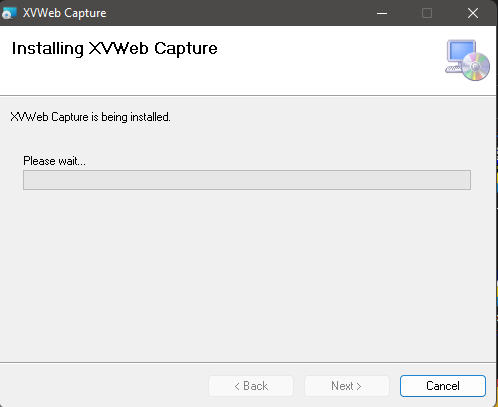Viewport: 498px width, 407px height.
Task: Click the disabled Back button
Action: [x=251, y=386]
